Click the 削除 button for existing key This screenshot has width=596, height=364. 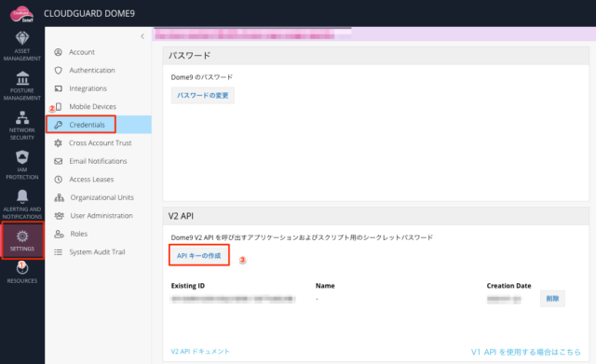point(552,299)
